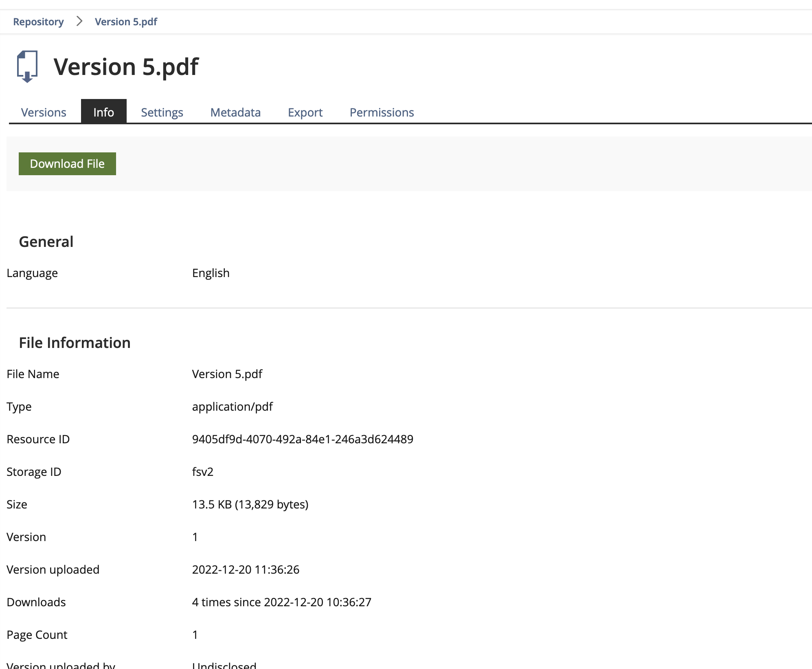Click the Downloads count value

tap(281, 602)
